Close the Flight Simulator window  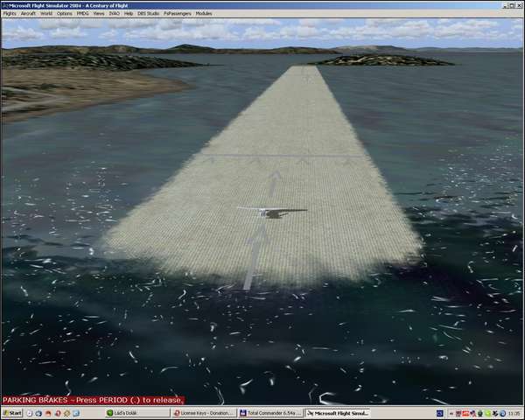520,5
